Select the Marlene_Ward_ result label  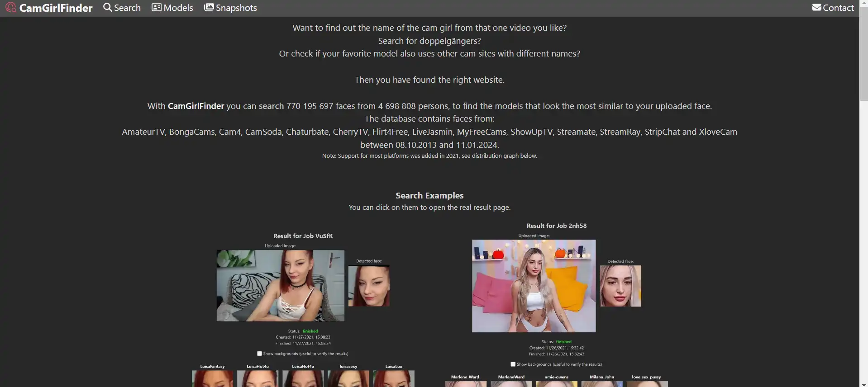(x=466, y=377)
